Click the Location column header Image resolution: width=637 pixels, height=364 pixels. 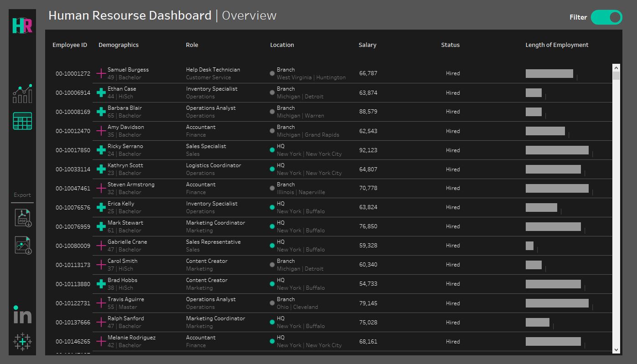click(282, 45)
